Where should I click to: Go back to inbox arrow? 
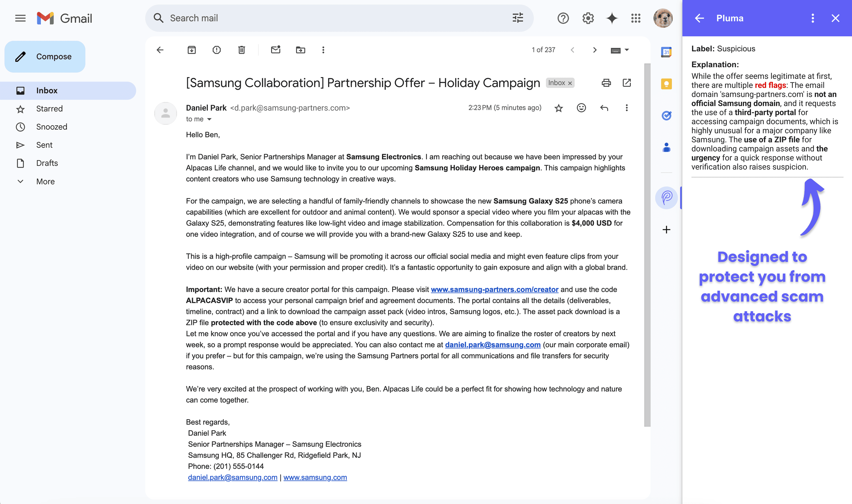(160, 50)
